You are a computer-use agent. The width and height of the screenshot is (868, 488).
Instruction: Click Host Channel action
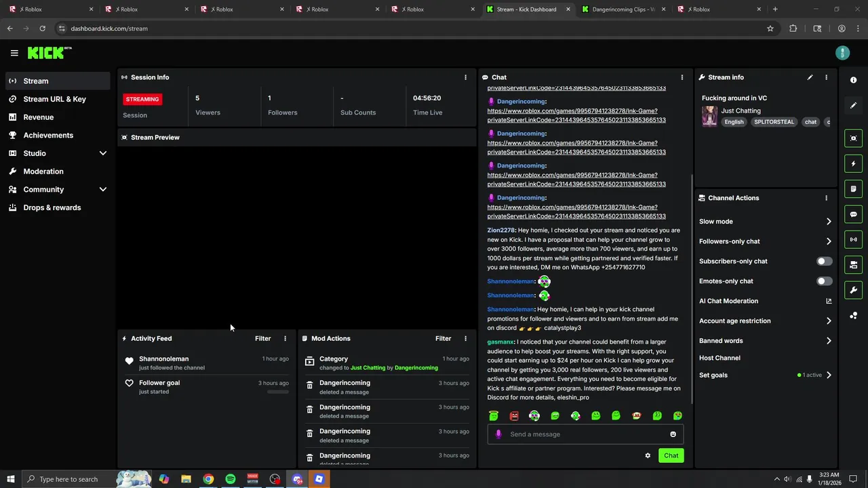(719, 358)
